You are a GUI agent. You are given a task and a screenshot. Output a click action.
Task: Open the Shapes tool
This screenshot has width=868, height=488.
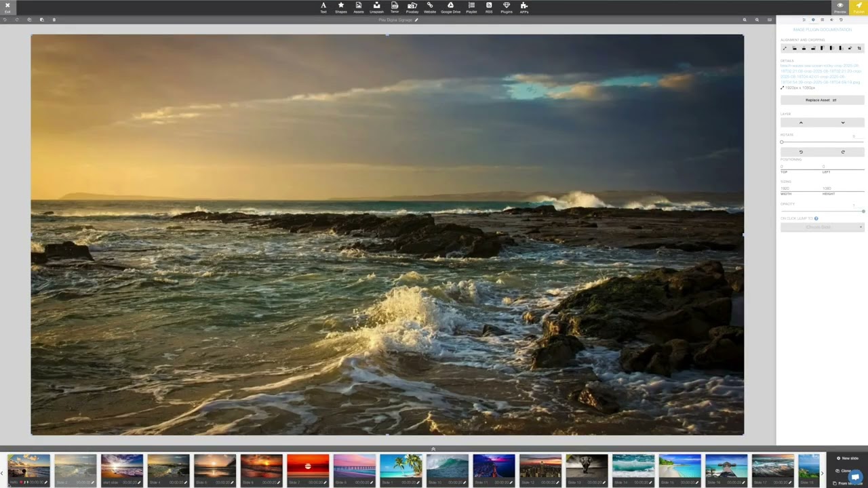[x=341, y=7]
